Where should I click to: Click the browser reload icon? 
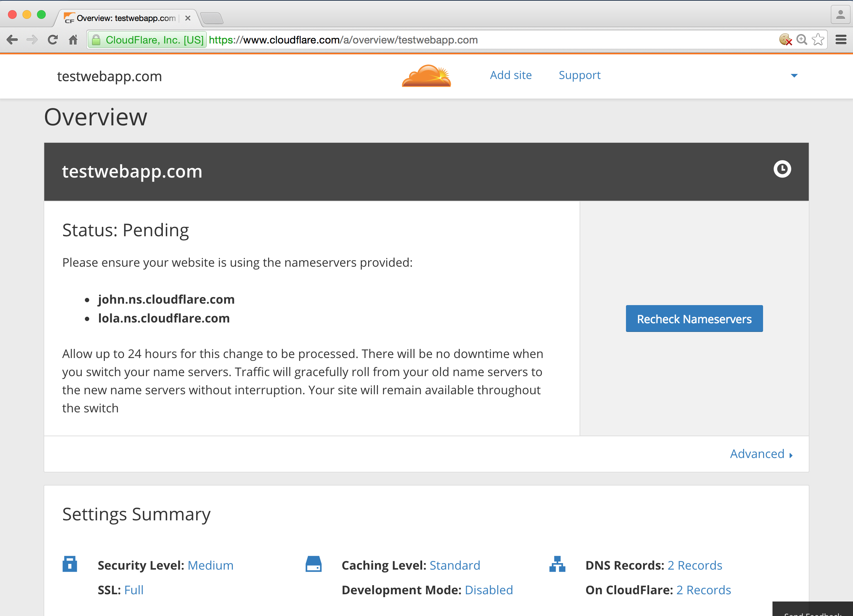coord(53,40)
